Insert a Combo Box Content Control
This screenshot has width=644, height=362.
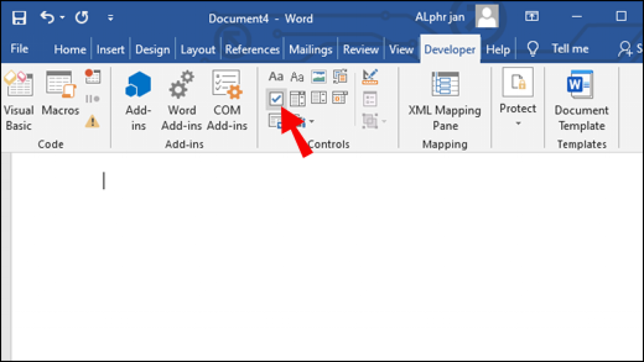[x=297, y=99]
